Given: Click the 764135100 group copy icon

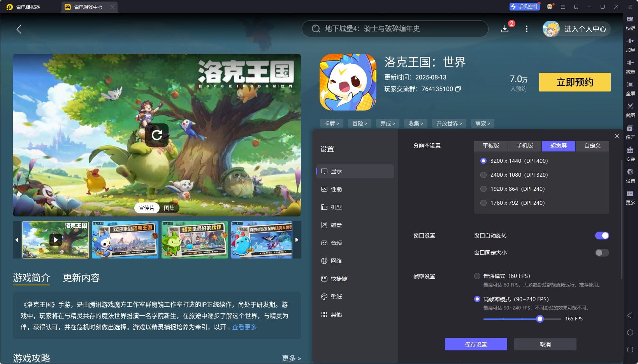Looking at the screenshot, I should [459, 89].
